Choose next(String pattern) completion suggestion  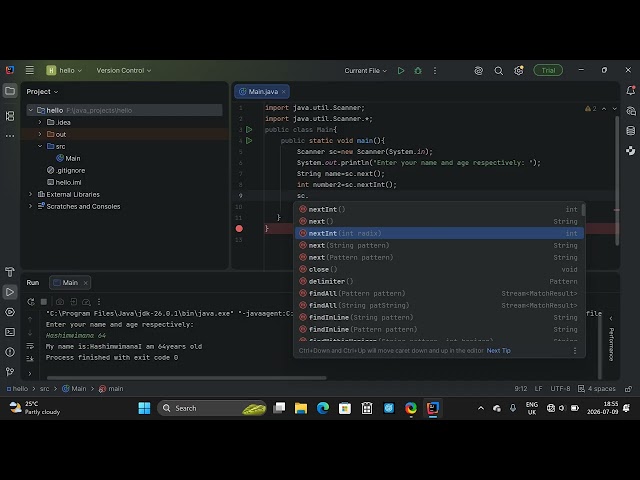click(439, 245)
